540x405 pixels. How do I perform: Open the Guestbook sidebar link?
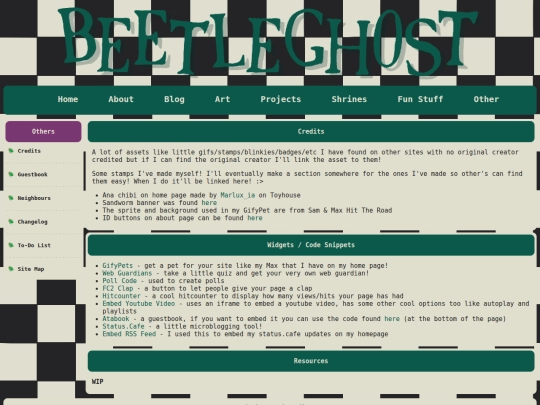point(32,174)
